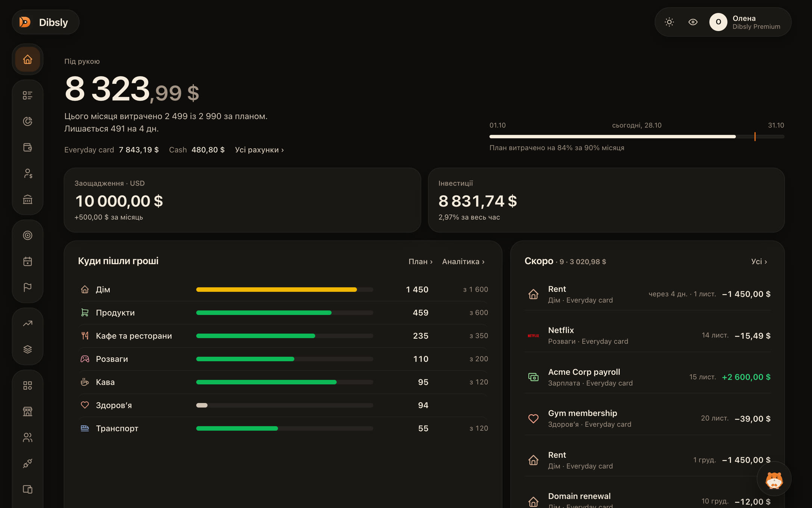Open the Інвестиції investments card
This screenshot has height=508, width=812.
coord(606,200)
